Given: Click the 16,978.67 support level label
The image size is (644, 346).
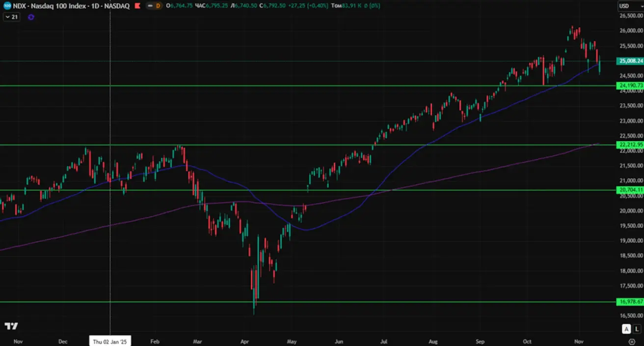Looking at the screenshot, I should pyautogui.click(x=629, y=302).
